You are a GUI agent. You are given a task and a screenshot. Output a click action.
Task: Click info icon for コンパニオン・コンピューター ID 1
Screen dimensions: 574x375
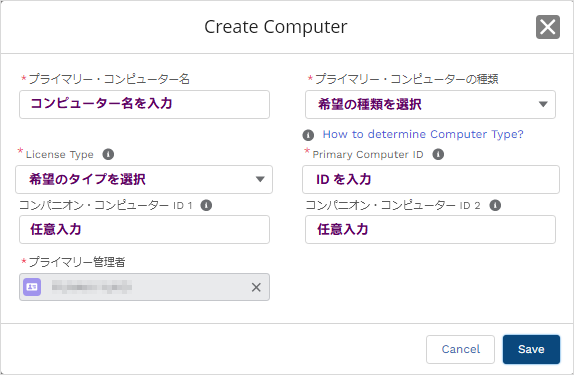tap(206, 205)
